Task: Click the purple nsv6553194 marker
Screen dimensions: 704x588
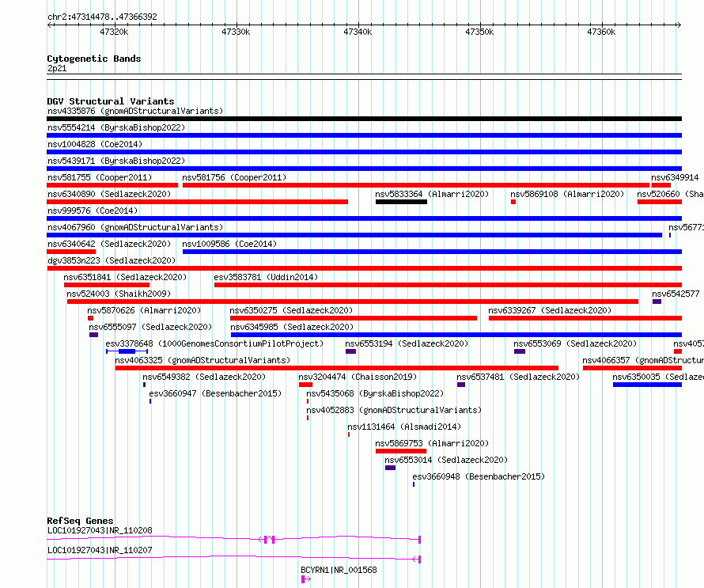Action: click(x=350, y=351)
